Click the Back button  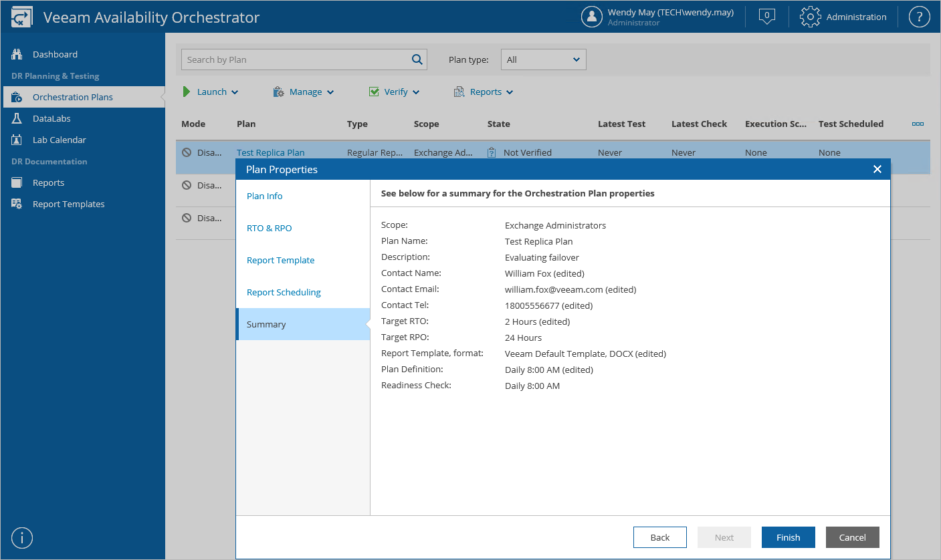point(659,537)
